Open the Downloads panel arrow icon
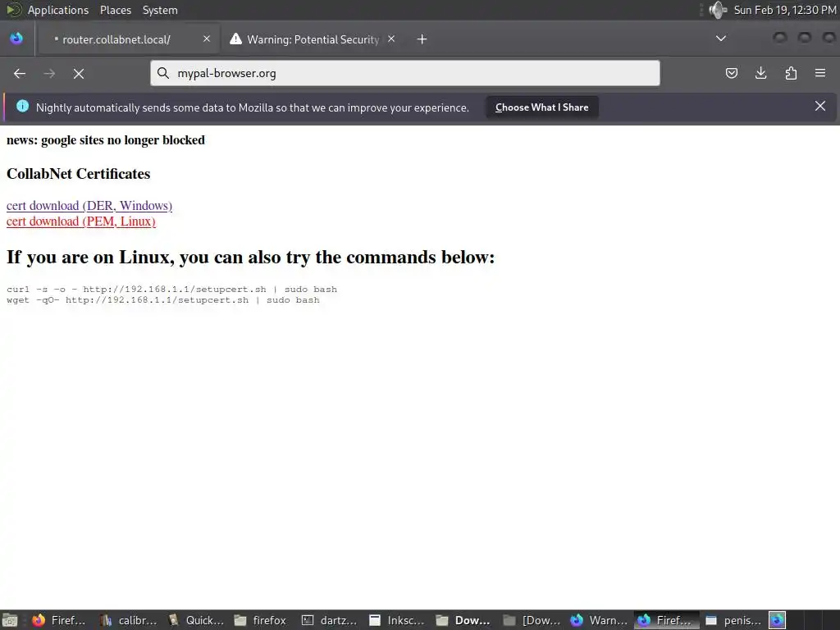The width and height of the screenshot is (840, 630). [760, 73]
